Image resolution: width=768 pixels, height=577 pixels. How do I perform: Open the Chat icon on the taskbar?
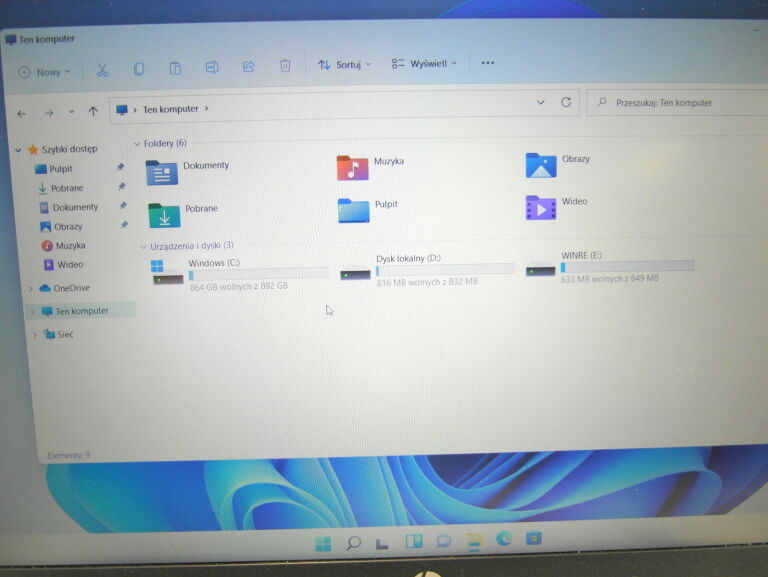444,541
